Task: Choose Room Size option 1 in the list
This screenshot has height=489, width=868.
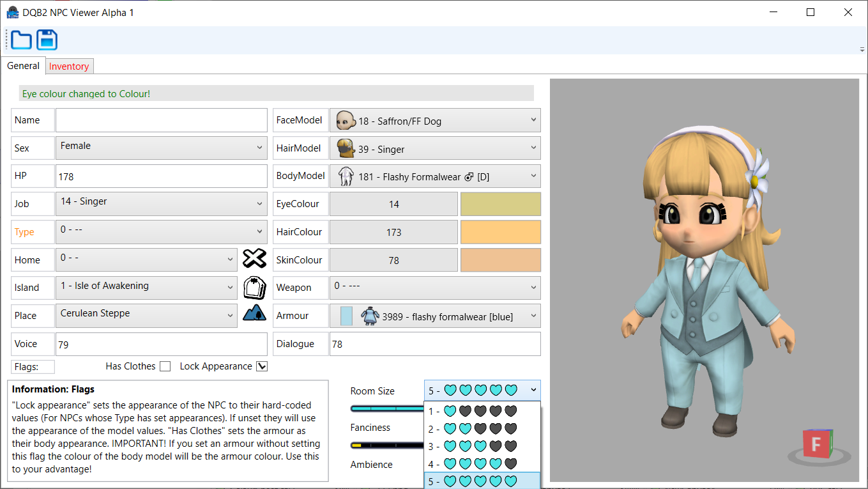Action: coord(482,411)
